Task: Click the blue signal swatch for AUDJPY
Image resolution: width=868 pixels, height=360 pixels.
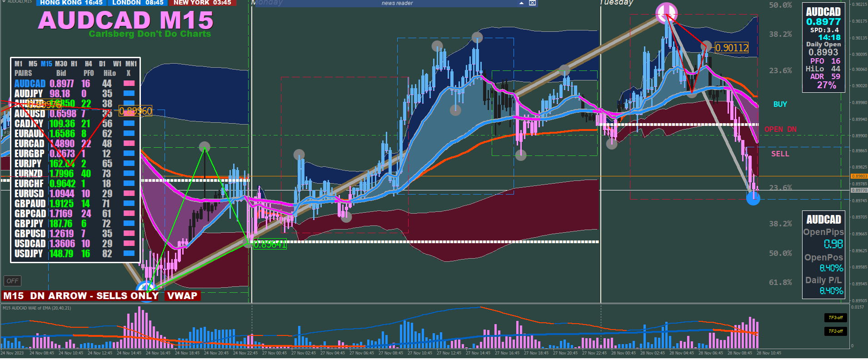Action: (129, 94)
